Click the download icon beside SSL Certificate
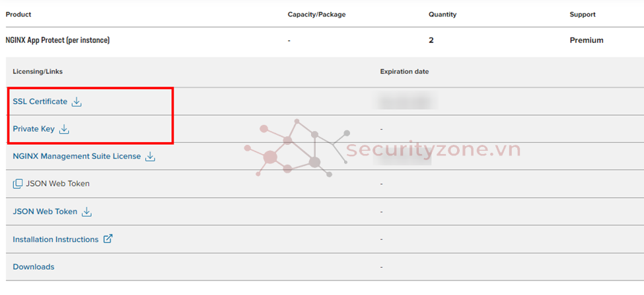The height and width of the screenshot is (295, 644). pos(77,102)
